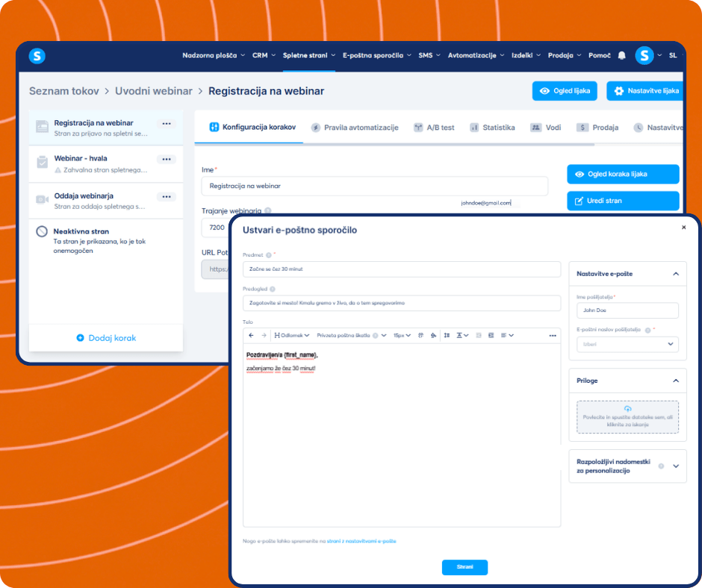The width and height of the screenshot is (702, 588).
Task: Click Seznam tokov breadcrumb
Action: pos(64,91)
